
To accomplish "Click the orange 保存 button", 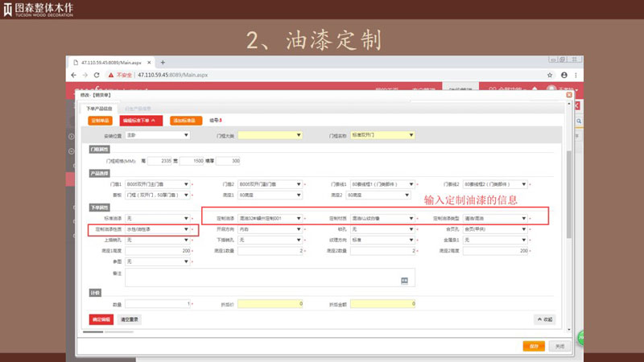I will pyautogui.click(x=533, y=345).
